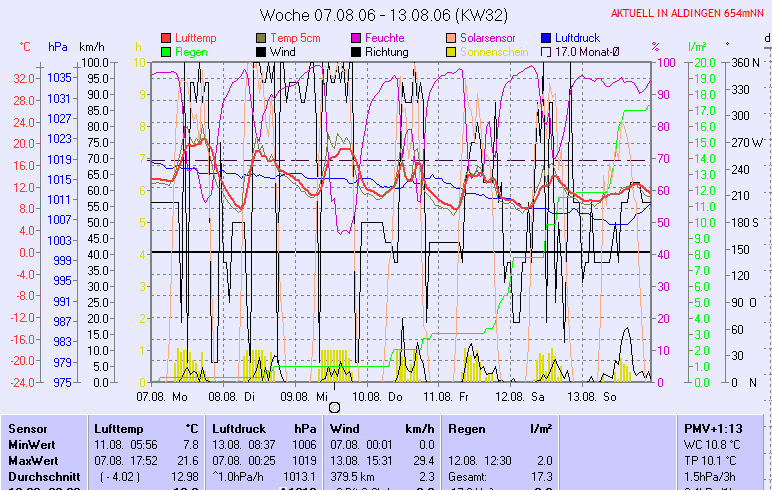Click the AKTUELL IN ALDINGEN link
The height and width of the screenshot is (490, 772).
[x=687, y=12]
